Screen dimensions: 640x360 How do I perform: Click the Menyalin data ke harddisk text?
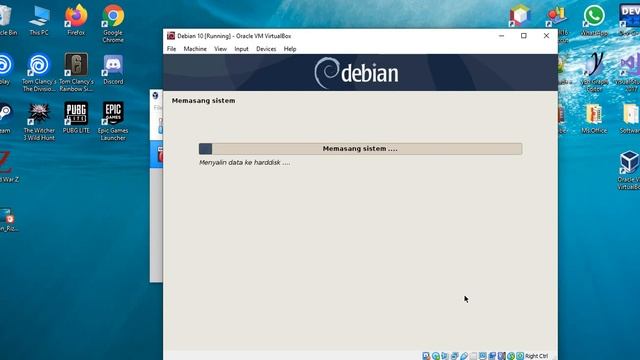[x=244, y=162]
